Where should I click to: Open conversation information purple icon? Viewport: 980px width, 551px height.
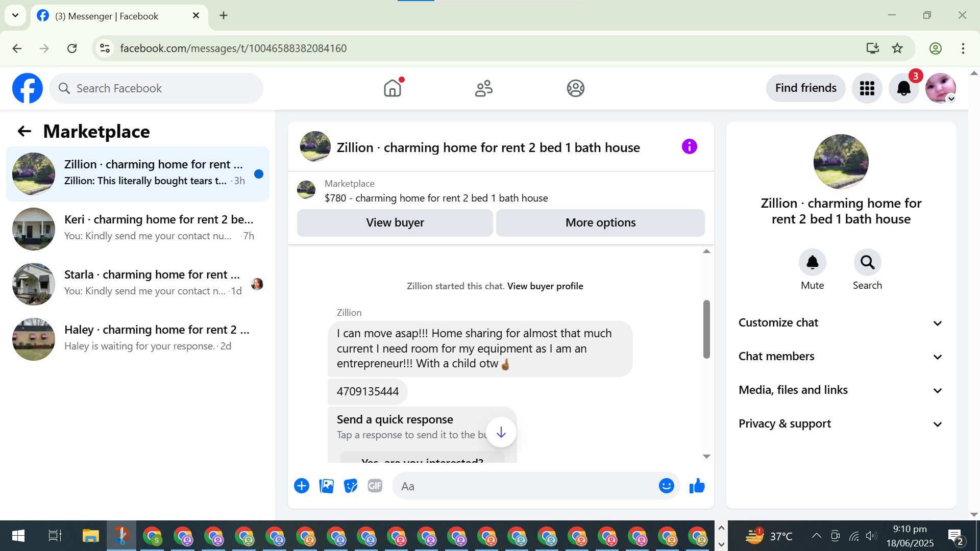coord(689,147)
